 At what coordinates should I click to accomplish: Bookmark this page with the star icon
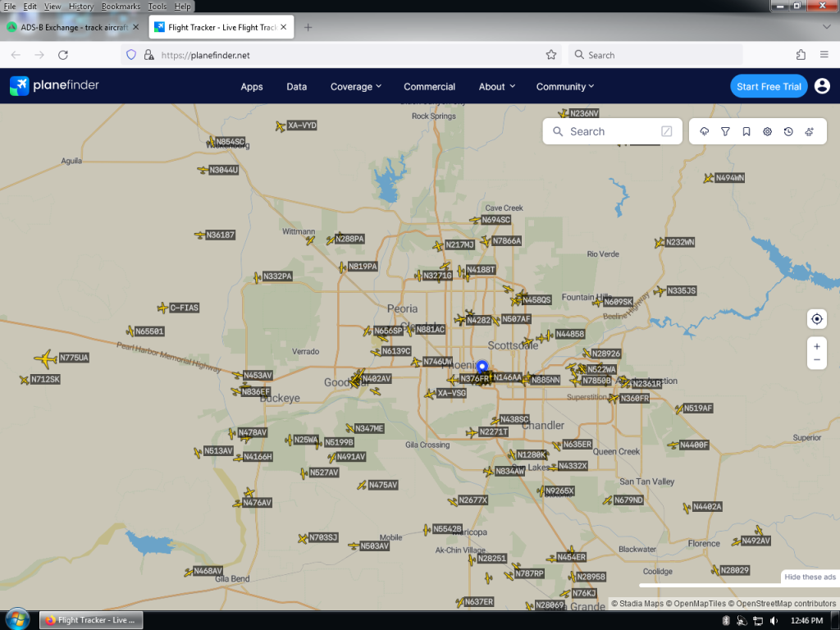coord(550,55)
